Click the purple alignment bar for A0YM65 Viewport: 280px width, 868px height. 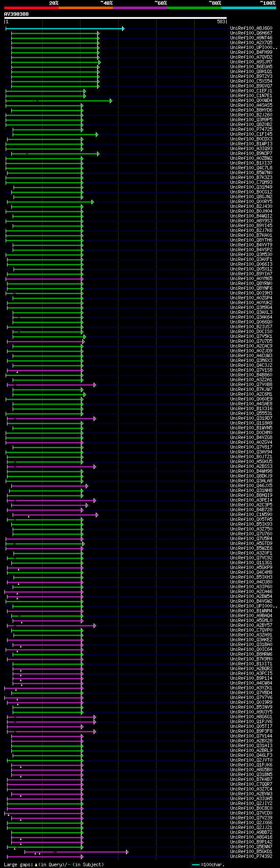click(45, 279)
